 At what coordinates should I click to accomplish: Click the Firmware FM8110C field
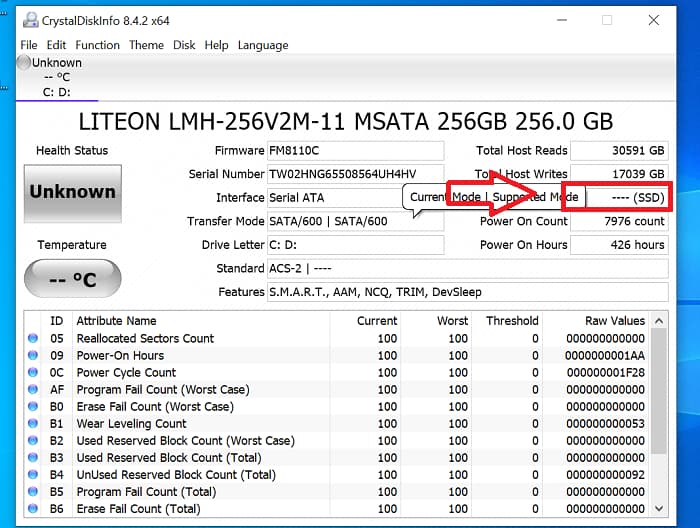[355, 151]
